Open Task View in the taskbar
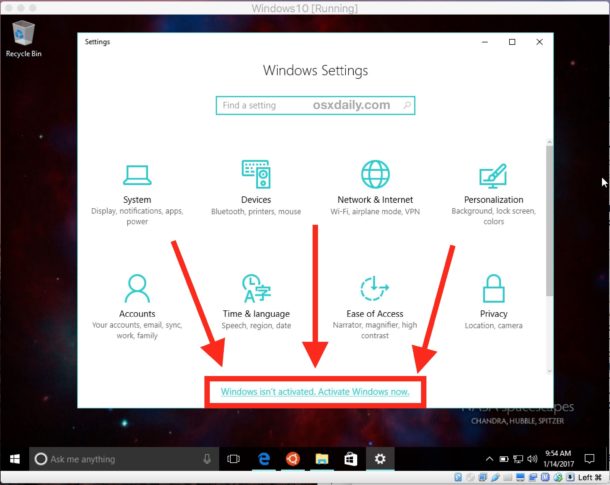Screen dimensions: 610x485 (x=233, y=459)
